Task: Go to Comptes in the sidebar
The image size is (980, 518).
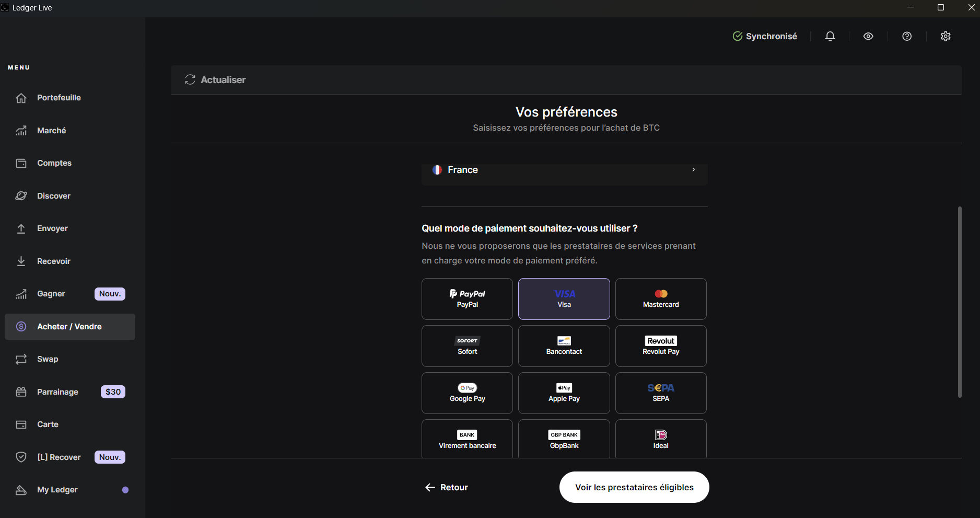Action: 54,163
